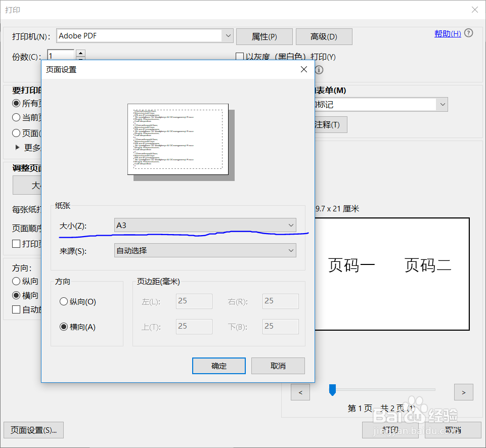This screenshot has width=486, height=448.
Task: Click the 高级(D) button
Action: tap(324, 36)
